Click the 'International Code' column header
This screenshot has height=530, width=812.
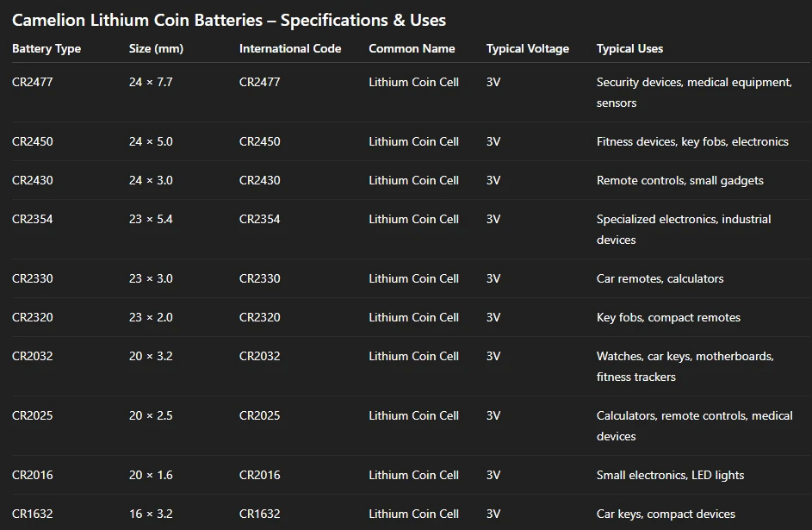click(x=290, y=48)
